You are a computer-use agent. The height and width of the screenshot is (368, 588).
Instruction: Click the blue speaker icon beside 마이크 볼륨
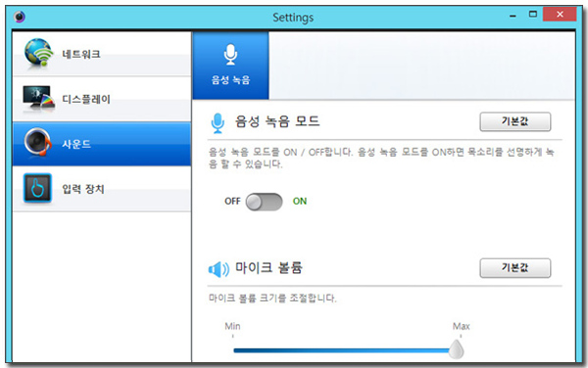pos(219,269)
